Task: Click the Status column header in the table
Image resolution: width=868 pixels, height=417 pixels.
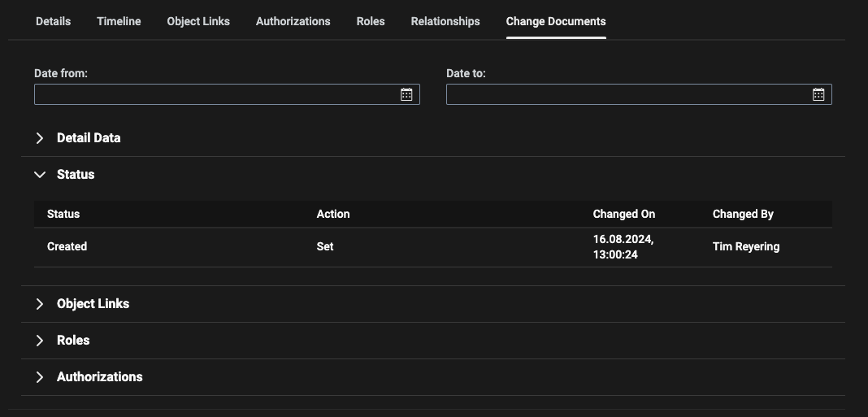Action: 63,214
